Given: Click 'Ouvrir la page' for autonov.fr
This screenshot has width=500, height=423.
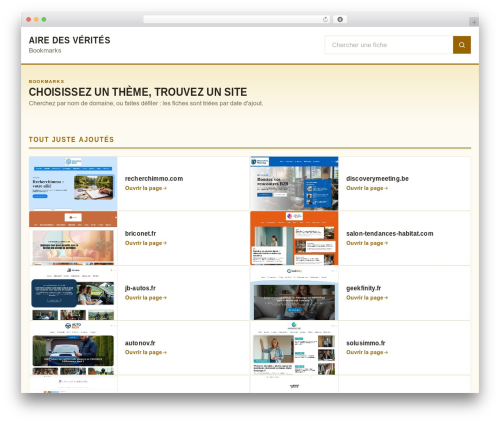Looking at the screenshot, I should [x=146, y=353].
